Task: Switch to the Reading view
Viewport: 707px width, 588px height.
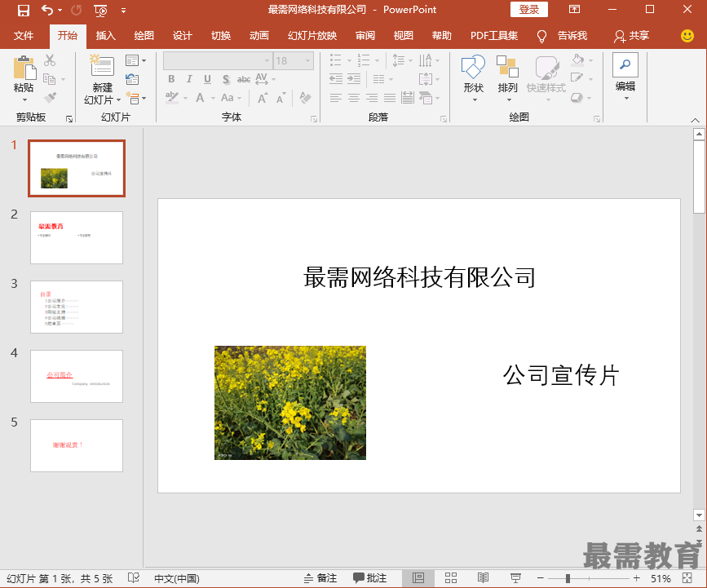Action: point(483,578)
